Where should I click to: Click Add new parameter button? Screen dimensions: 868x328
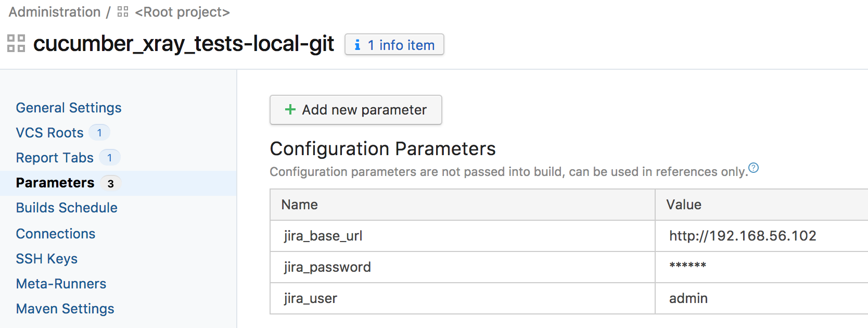click(356, 110)
